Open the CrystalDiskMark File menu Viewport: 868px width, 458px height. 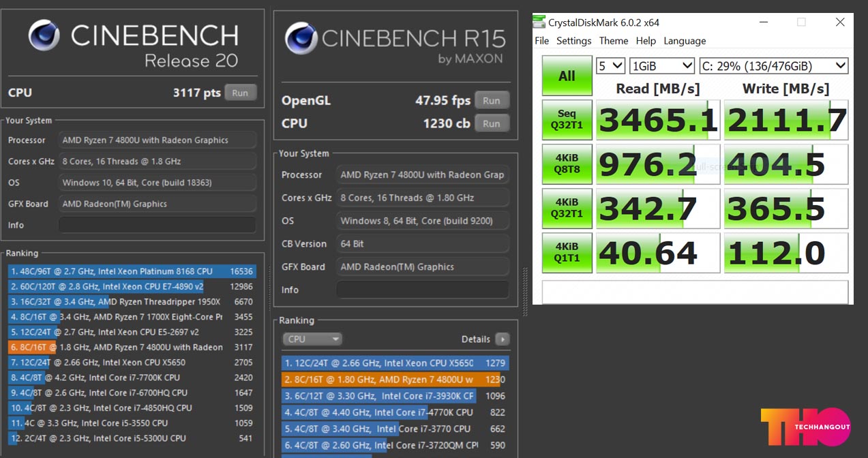point(542,41)
